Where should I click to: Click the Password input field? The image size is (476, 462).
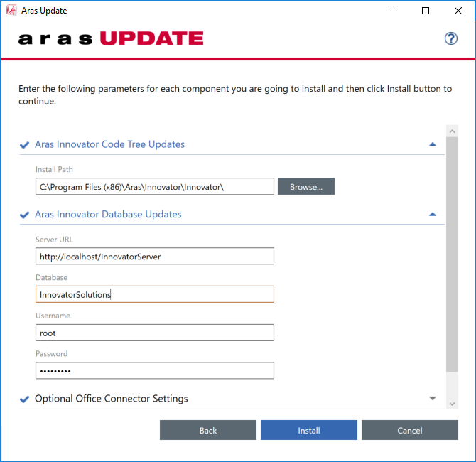(x=154, y=371)
